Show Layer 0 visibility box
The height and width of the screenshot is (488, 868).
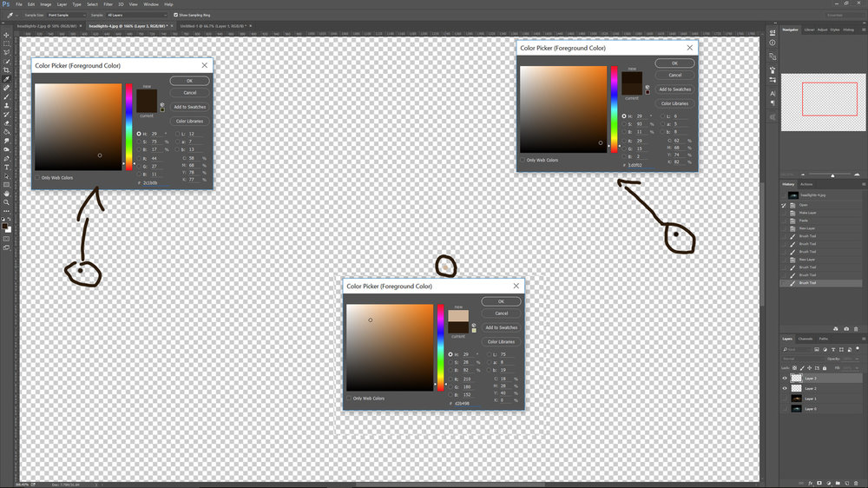click(785, 409)
